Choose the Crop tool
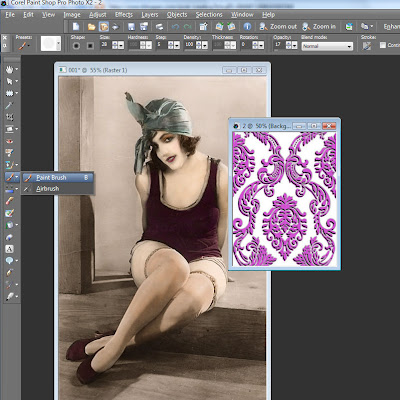Screen dimensions: 400x400 pos(9,117)
